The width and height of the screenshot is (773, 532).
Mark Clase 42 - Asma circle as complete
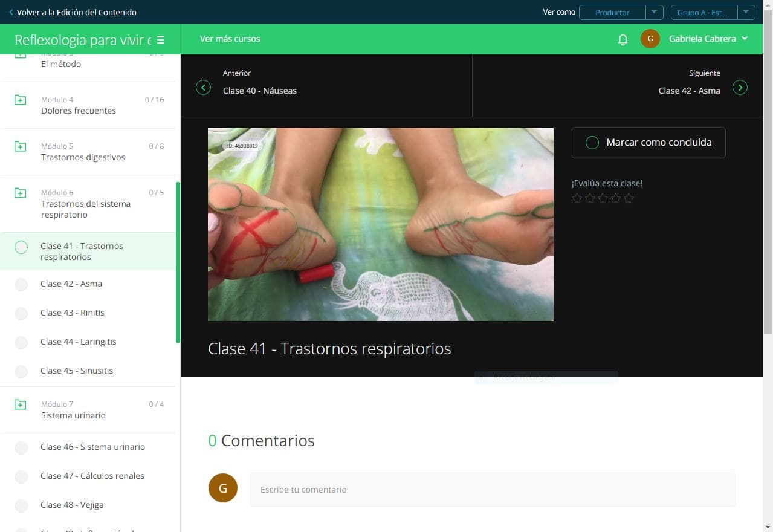[21, 284]
